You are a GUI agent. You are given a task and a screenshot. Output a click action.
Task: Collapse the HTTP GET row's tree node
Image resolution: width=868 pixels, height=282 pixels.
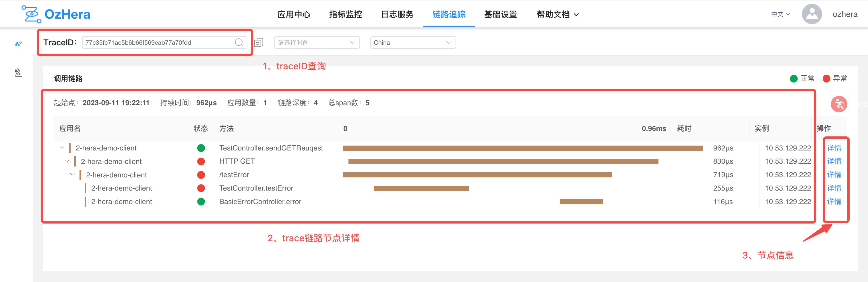tap(67, 161)
